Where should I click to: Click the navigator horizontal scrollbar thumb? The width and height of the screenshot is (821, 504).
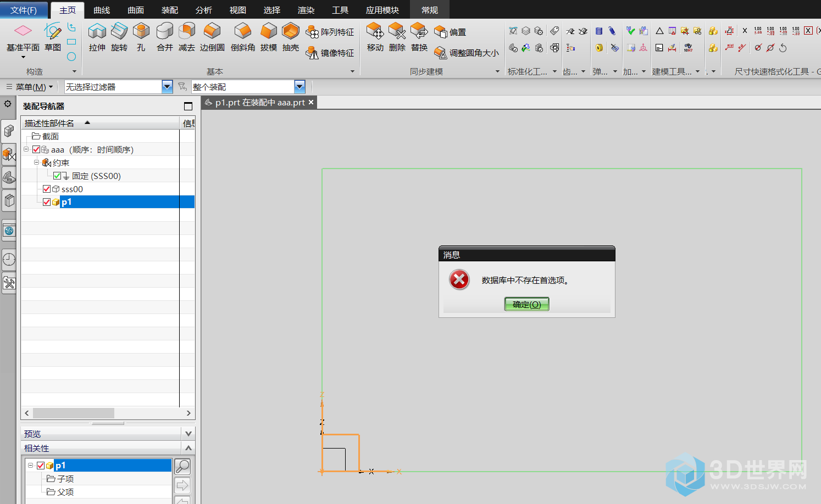tap(74, 413)
